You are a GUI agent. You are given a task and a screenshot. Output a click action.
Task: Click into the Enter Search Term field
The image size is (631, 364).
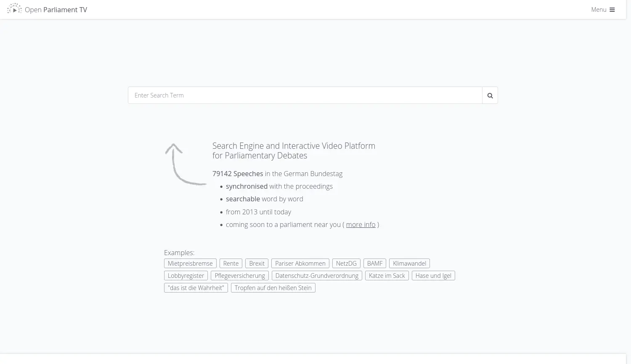(305, 95)
